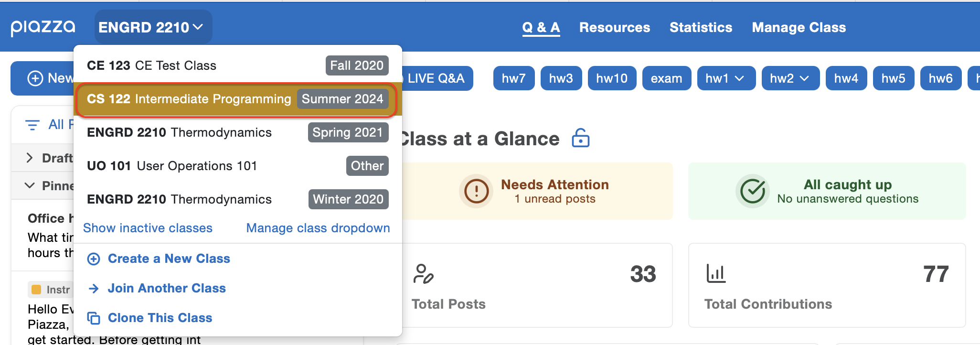This screenshot has height=345, width=980.
Task: Click the All caught up card
Action: pos(827,191)
